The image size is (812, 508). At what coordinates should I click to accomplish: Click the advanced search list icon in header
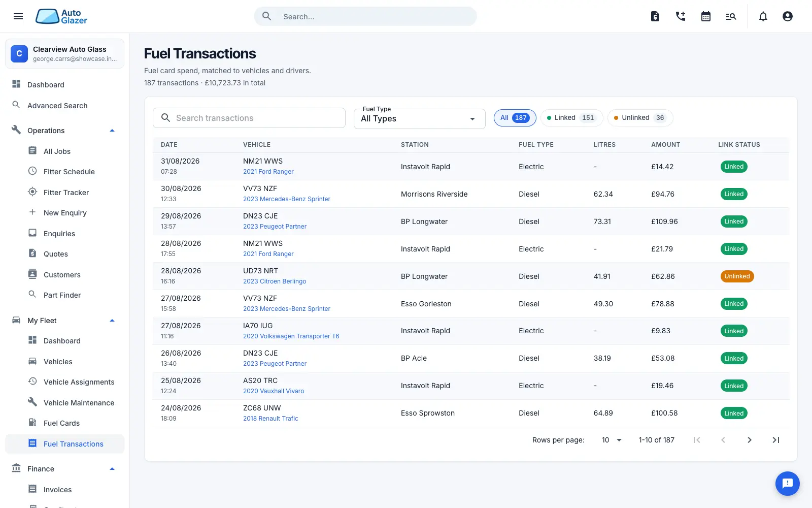click(731, 16)
